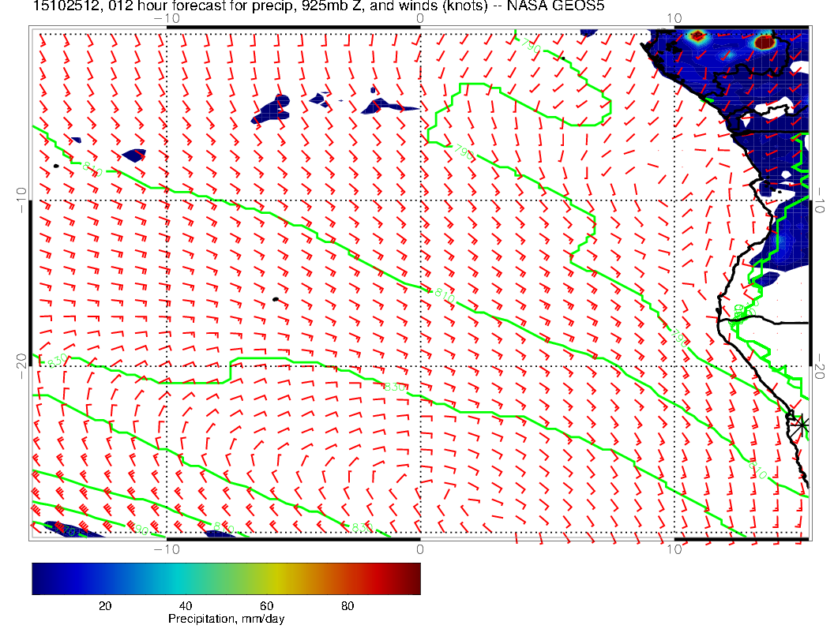834x644 pixels.
Task: Click the "0" longitude label on bottom axis
Action: 420,549
